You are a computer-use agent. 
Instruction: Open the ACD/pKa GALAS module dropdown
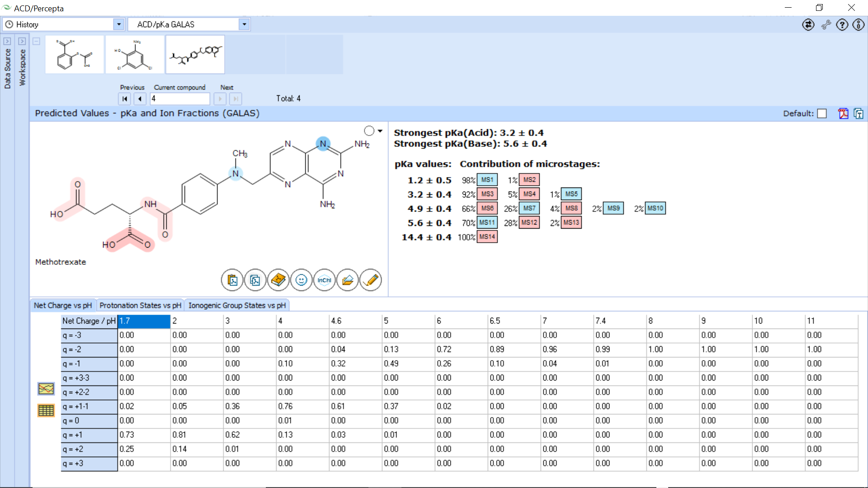click(x=244, y=24)
